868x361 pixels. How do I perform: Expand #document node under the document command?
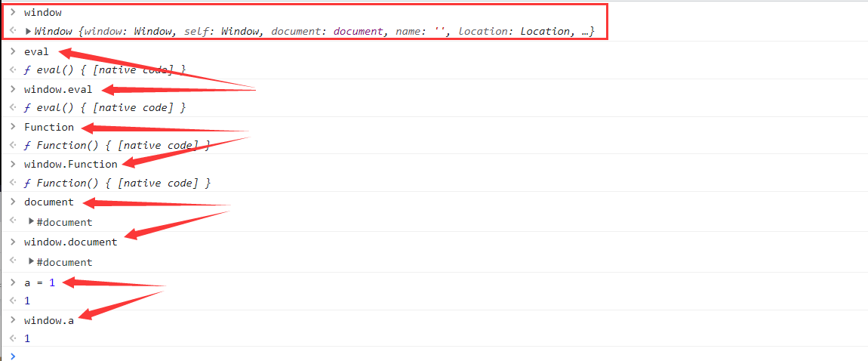click(31, 222)
